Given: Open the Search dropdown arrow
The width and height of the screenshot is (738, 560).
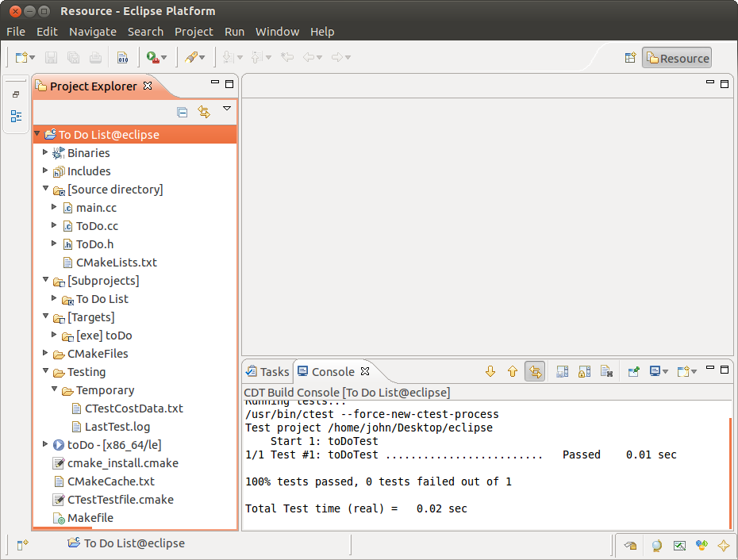Looking at the screenshot, I should (202, 57).
